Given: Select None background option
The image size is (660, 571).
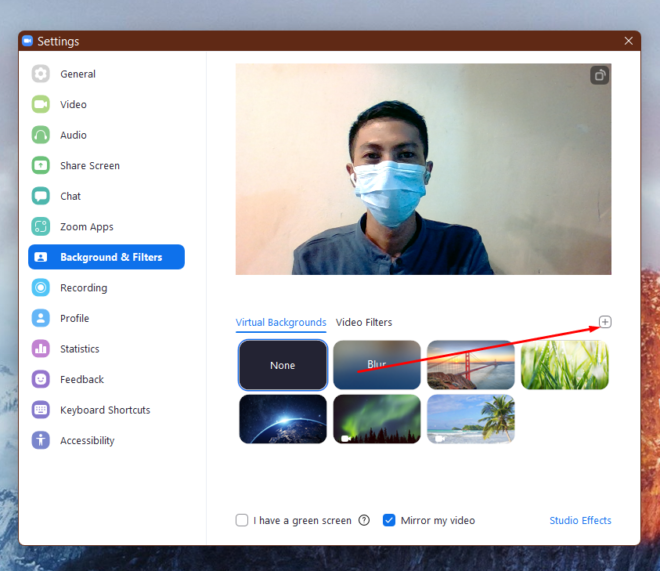Looking at the screenshot, I should click(x=283, y=365).
